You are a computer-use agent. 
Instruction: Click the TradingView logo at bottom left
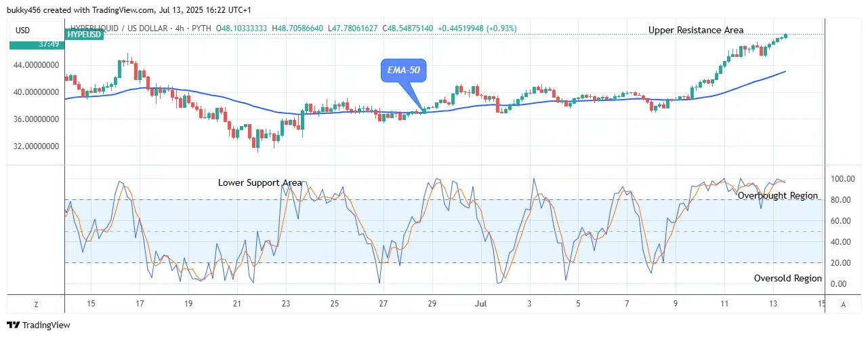(39, 325)
